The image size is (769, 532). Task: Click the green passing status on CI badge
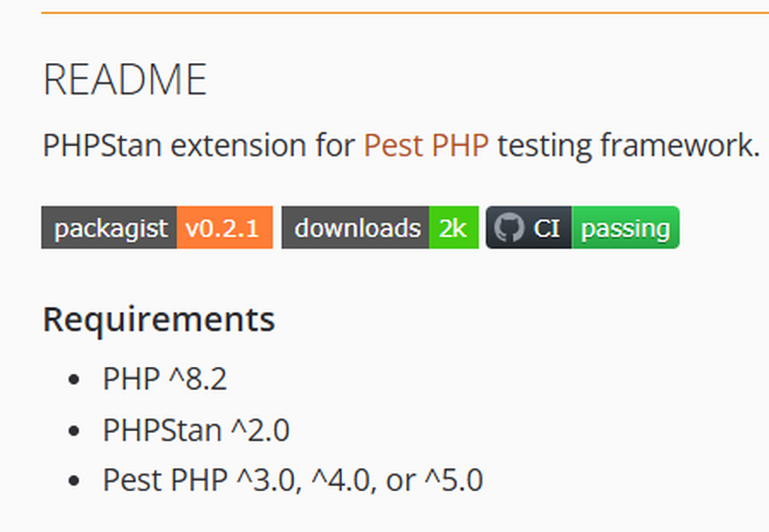pos(624,228)
